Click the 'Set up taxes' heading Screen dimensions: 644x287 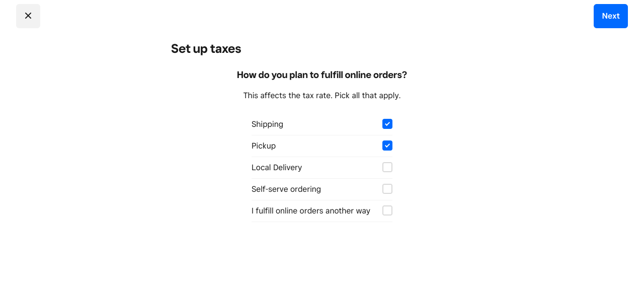click(206, 49)
